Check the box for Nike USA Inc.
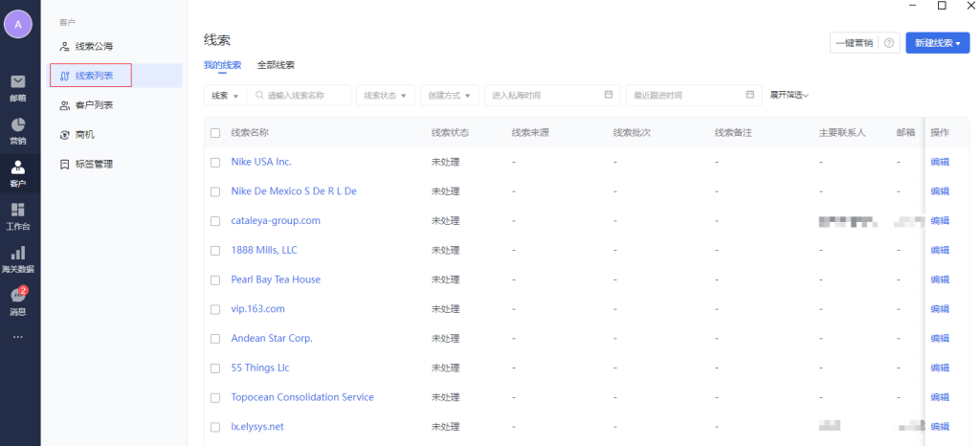 pos(215,162)
